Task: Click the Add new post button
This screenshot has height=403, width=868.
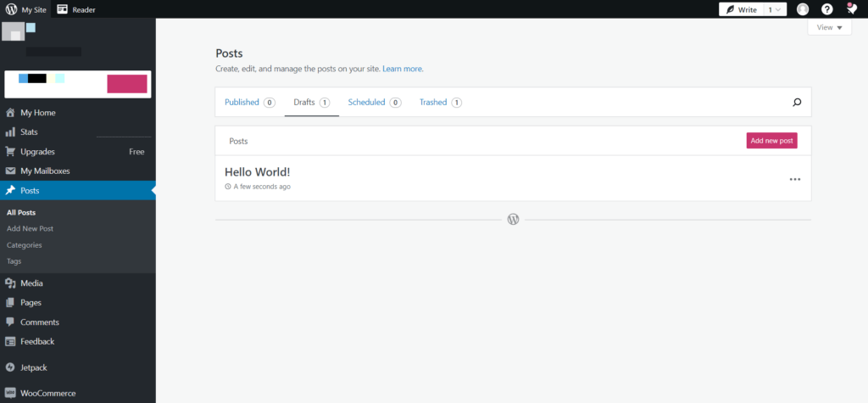Action: pos(771,141)
